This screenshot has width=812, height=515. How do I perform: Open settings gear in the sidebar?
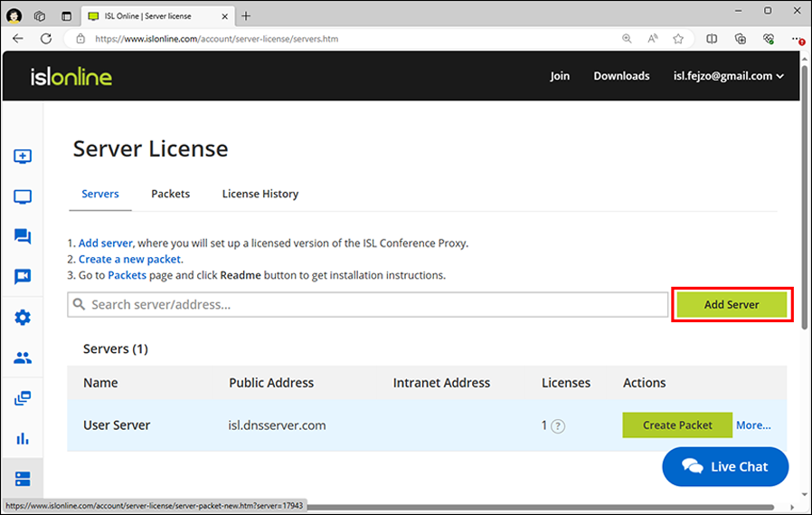[x=23, y=318]
